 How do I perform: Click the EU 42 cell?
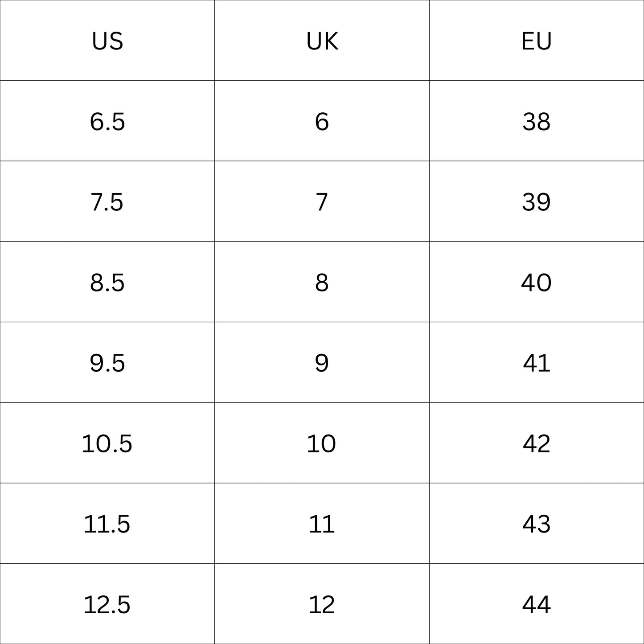click(x=537, y=443)
